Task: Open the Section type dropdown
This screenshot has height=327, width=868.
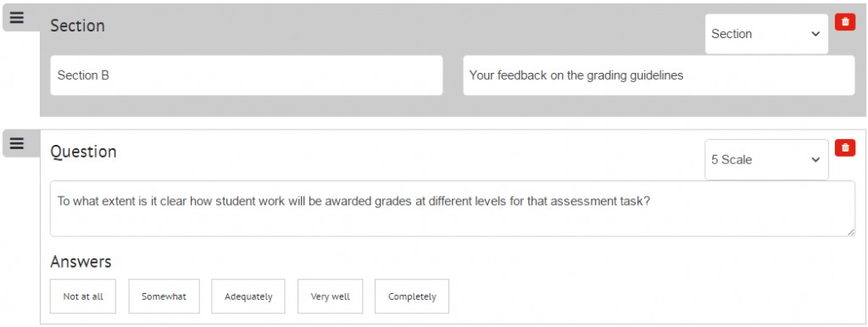Action: click(766, 34)
